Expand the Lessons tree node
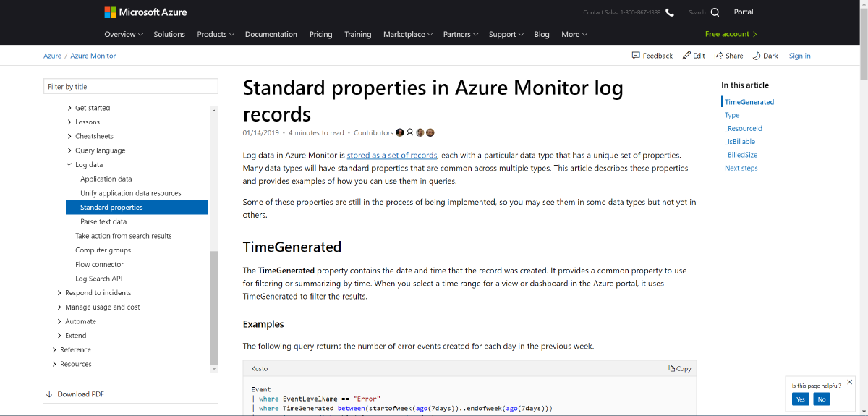The height and width of the screenshot is (416, 868). coord(69,122)
